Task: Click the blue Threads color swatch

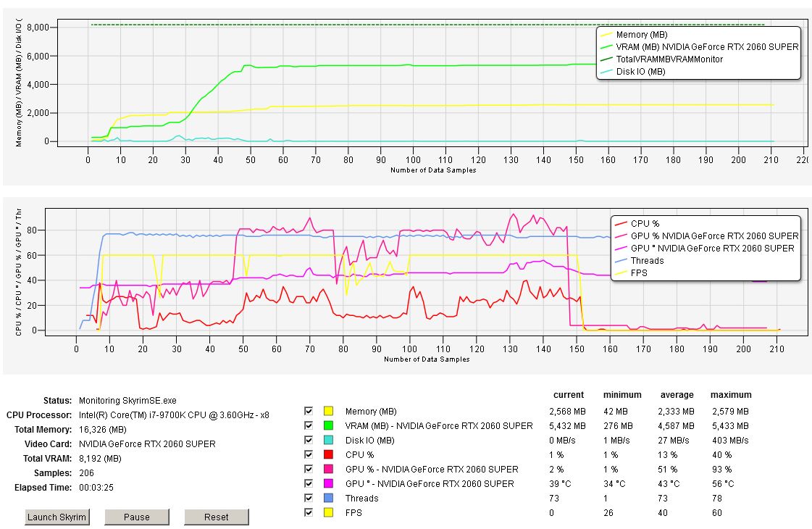Action: tap(328, 498)
